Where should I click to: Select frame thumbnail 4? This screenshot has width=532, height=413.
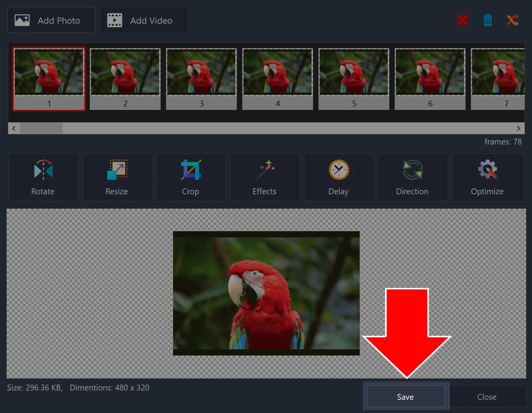(278, 79)
